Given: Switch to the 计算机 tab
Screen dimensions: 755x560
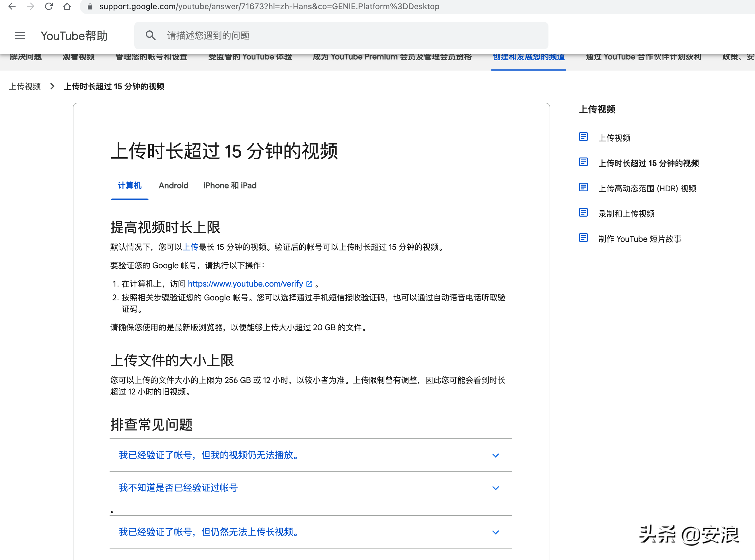Looking at the screenshot, I should 129,185.
